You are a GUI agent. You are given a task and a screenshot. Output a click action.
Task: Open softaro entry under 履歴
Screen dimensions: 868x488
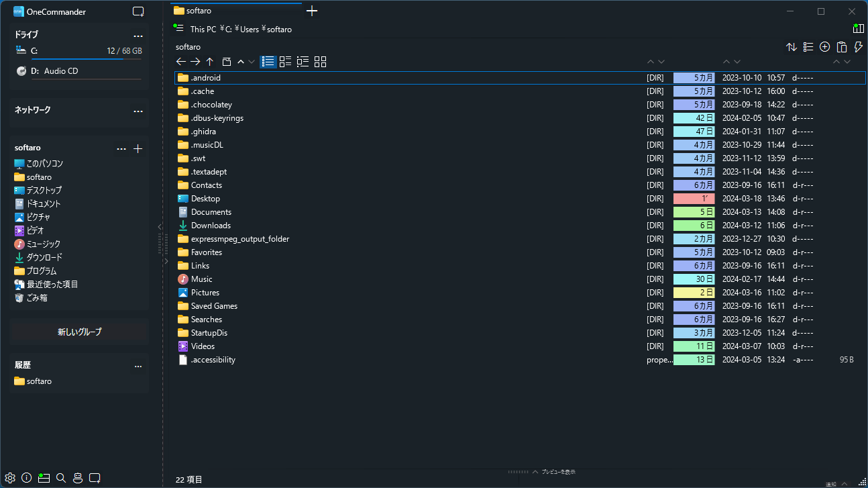(33, 381)
